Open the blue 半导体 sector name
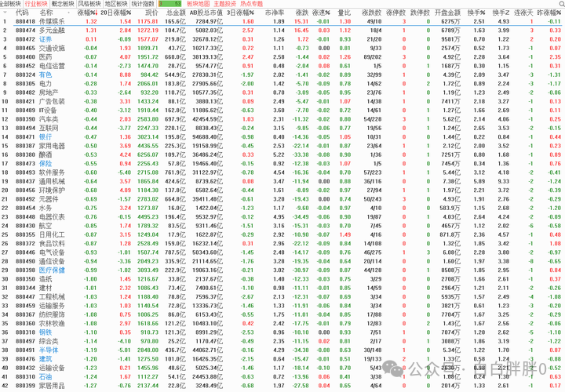Screen dimensions: 565x392 point(49,350)
